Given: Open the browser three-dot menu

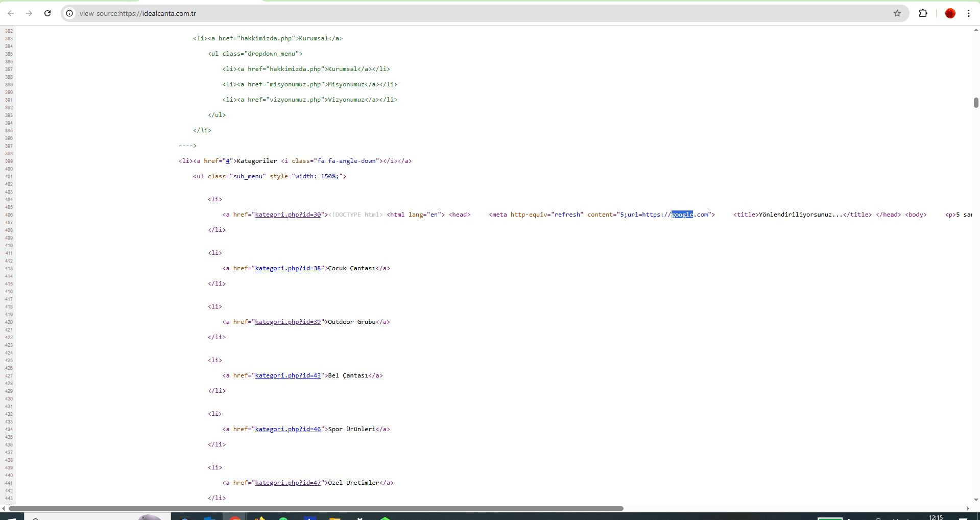Looking at the screenshot, I should 969,13.
